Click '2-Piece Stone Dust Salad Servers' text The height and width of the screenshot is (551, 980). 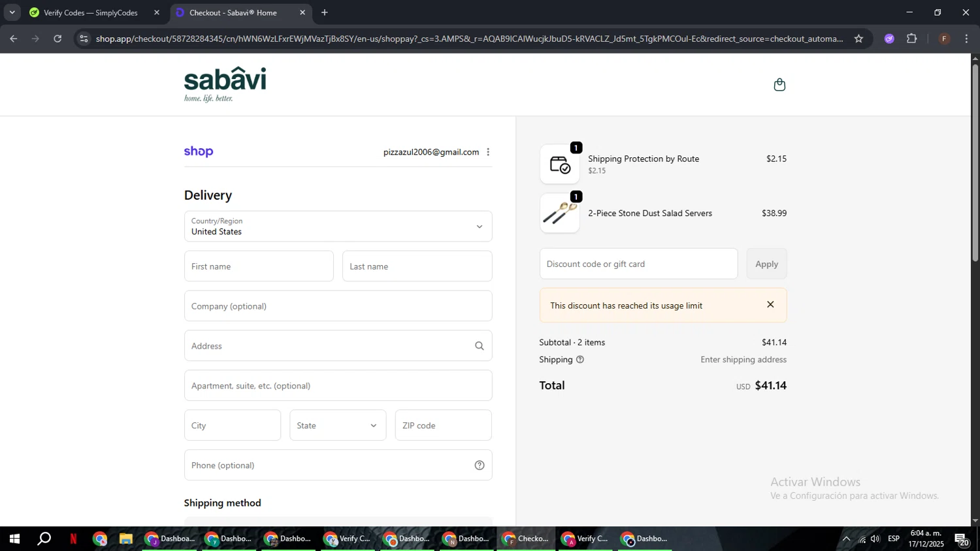pos(650,213)
